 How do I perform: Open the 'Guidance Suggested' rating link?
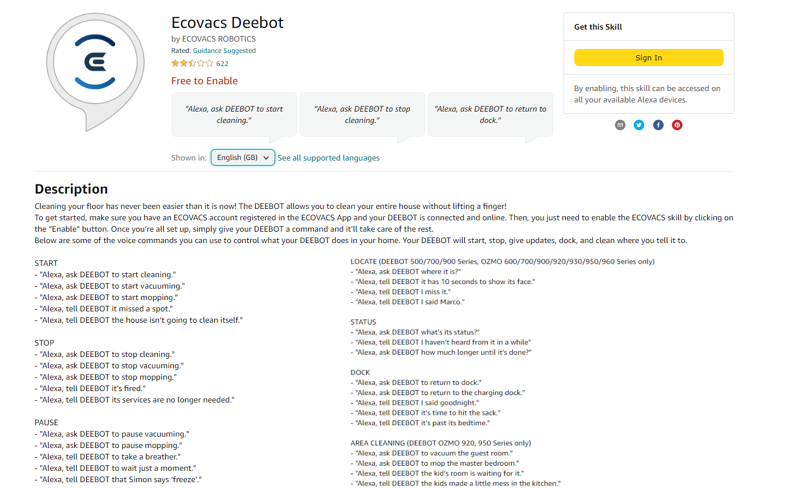point(224,50)
